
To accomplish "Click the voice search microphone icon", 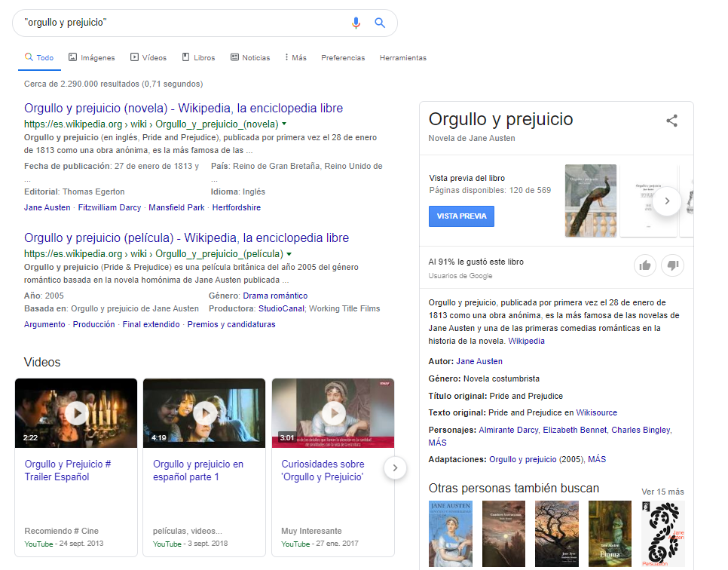I will (x=356, y=23).
